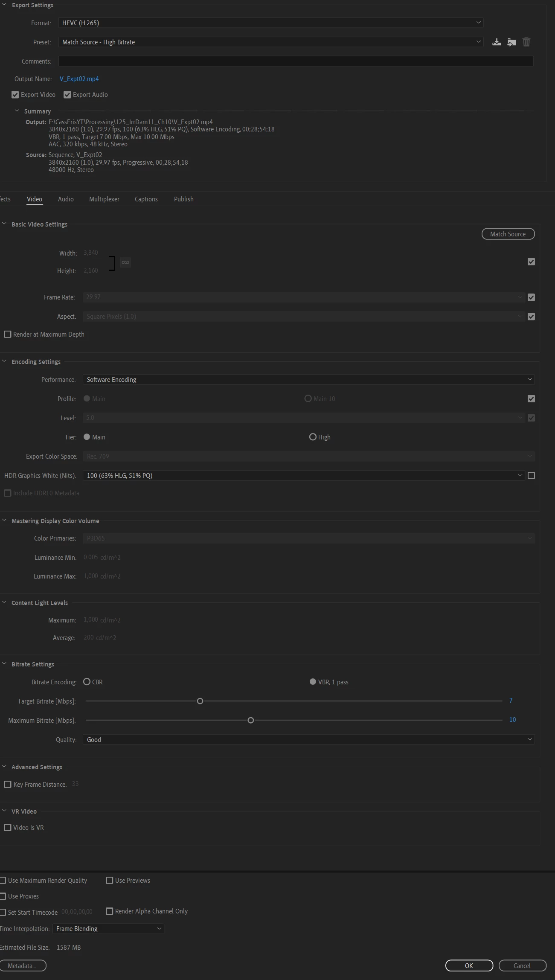The width and height of the screenshot is (555, 980).
Task: Open the Preset dropdown
Action: point(270,42)
